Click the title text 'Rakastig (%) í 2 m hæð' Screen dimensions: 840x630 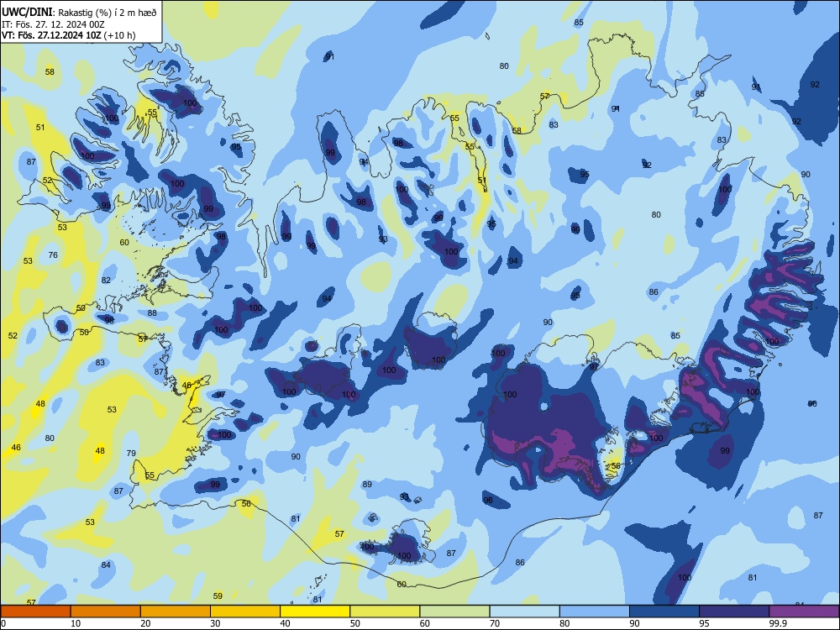point(108,13)
